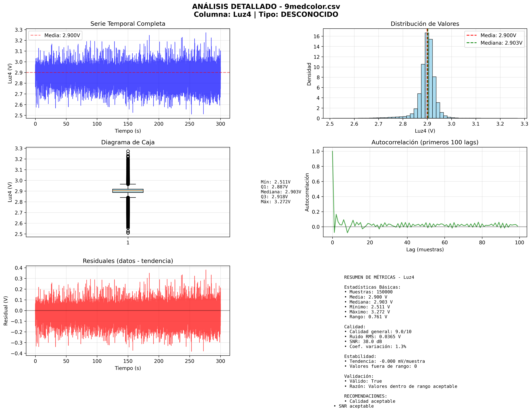The image size is (532, 417).
Task: Click the 'Residuales (datos - tendencia)' title
Action: point(128,261)
